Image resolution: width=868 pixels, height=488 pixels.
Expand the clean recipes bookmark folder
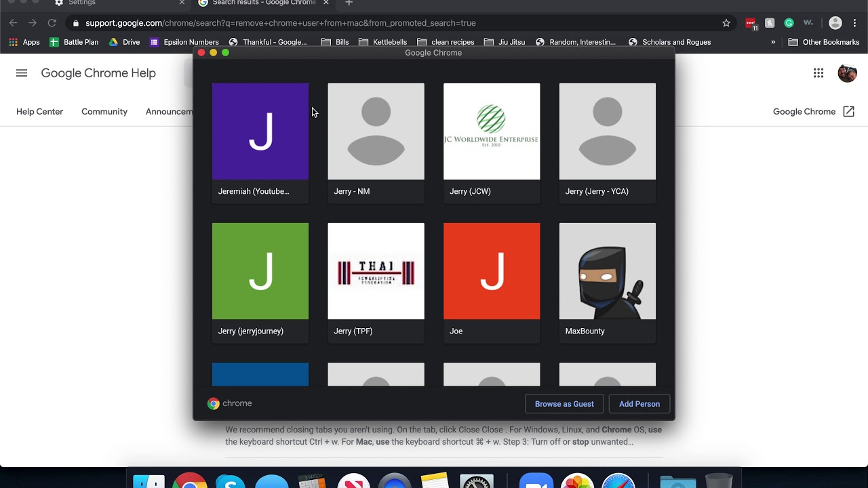click(x=446, y=42)
